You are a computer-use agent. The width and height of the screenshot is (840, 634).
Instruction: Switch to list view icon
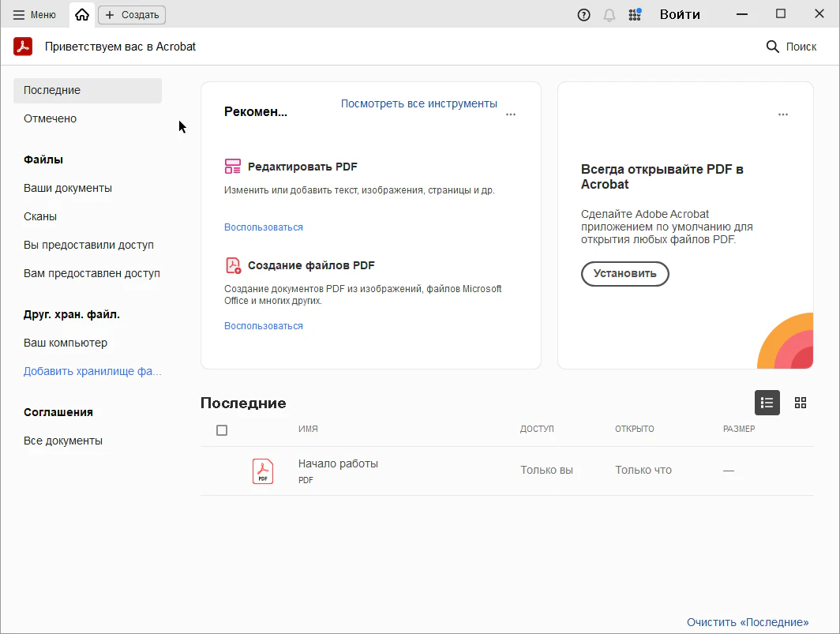click(767, 403)
